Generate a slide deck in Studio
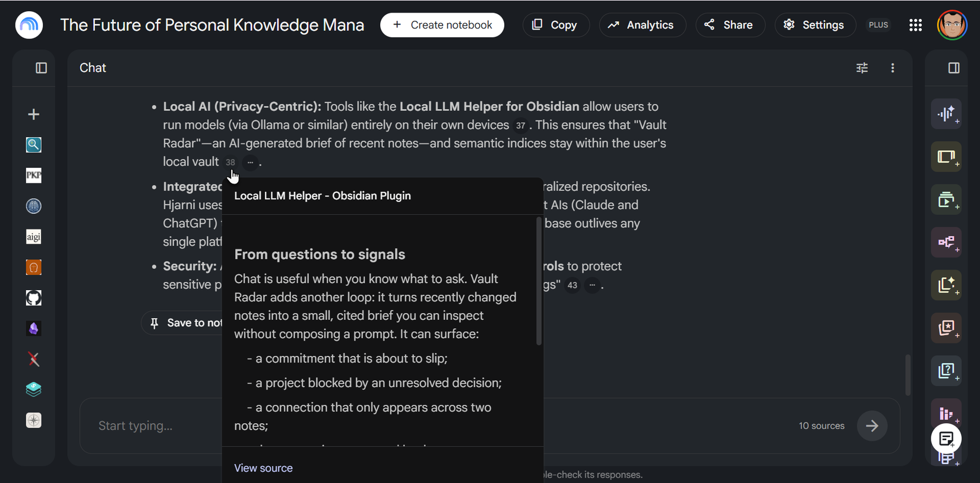The height and width of the screenshot is (483, 980). (946, 157)
